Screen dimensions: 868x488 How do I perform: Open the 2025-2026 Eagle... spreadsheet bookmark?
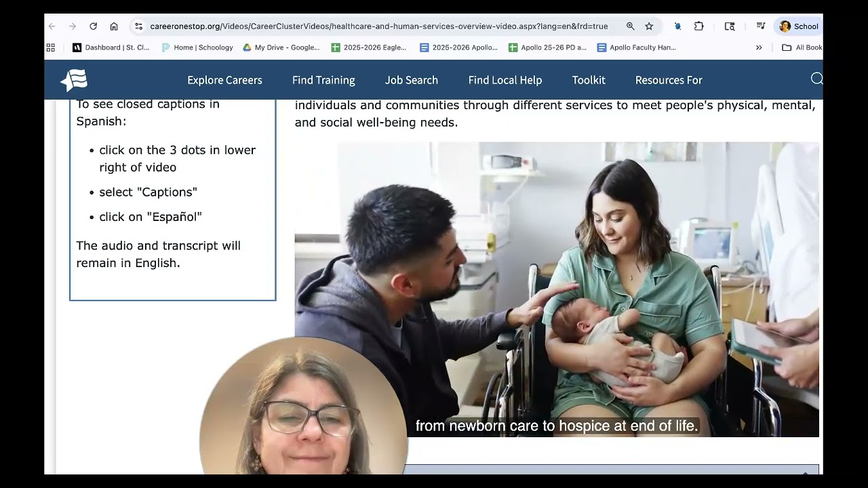[369, 47]
